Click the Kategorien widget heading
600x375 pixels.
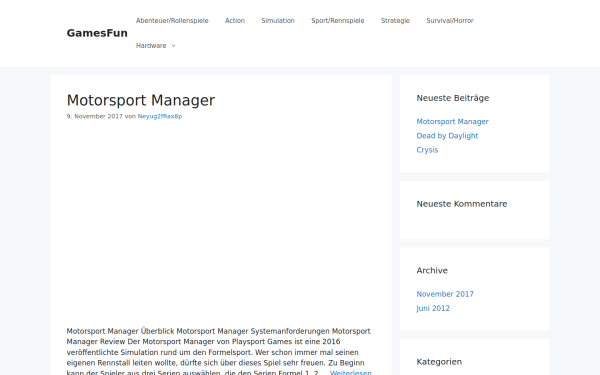(x=439, y=362)
